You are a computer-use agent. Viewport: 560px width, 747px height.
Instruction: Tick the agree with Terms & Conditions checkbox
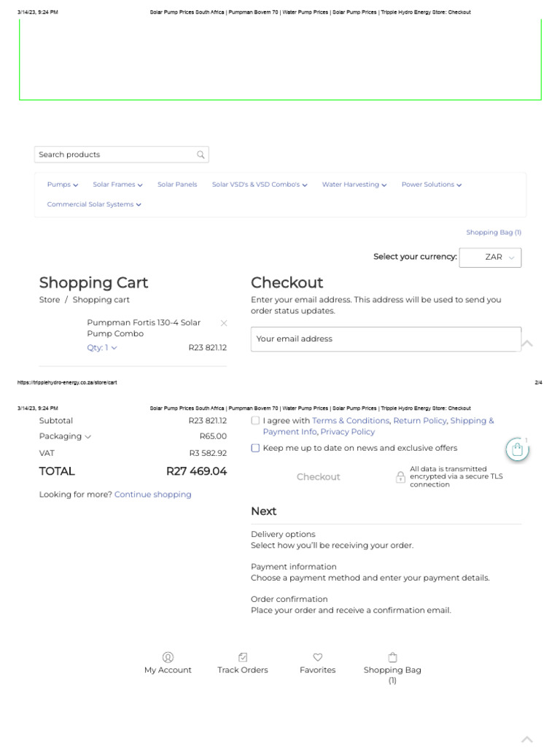pos(255,421)
